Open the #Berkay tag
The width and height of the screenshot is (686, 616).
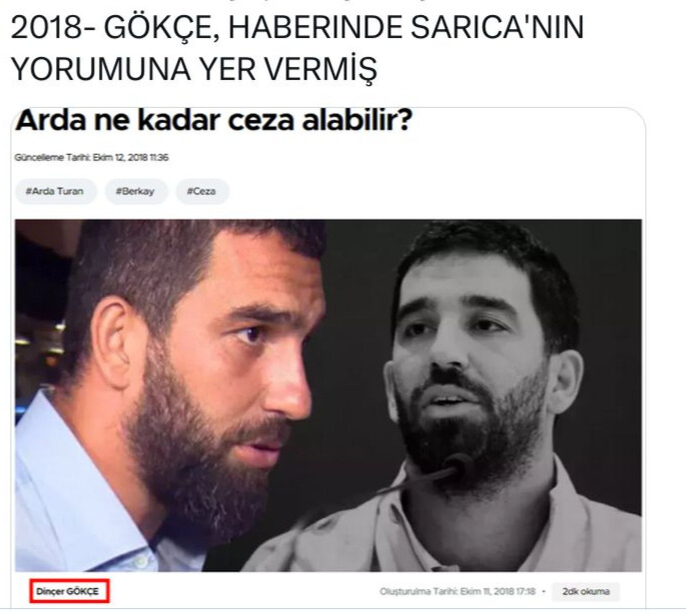point(136,191)
